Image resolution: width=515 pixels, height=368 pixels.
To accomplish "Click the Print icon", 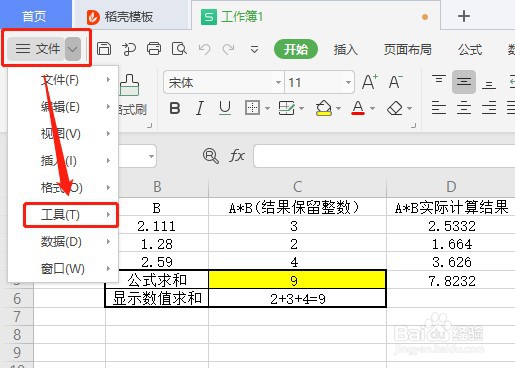I will click(x=154, y=49).
